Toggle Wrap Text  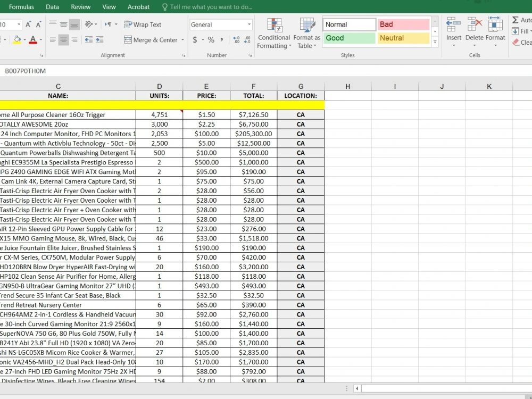(143, 24)
